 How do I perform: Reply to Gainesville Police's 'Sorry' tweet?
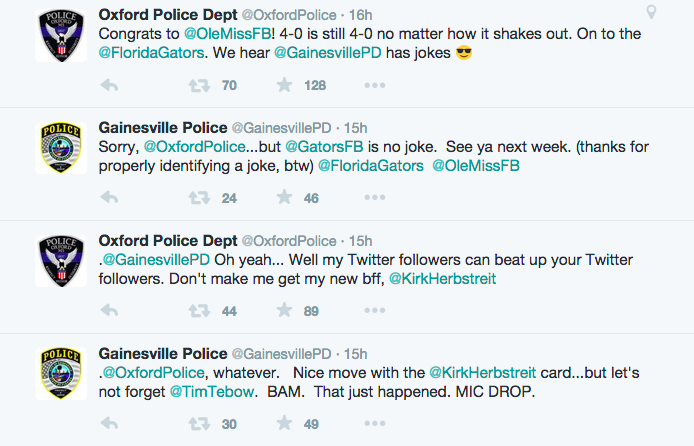(109, 197)
